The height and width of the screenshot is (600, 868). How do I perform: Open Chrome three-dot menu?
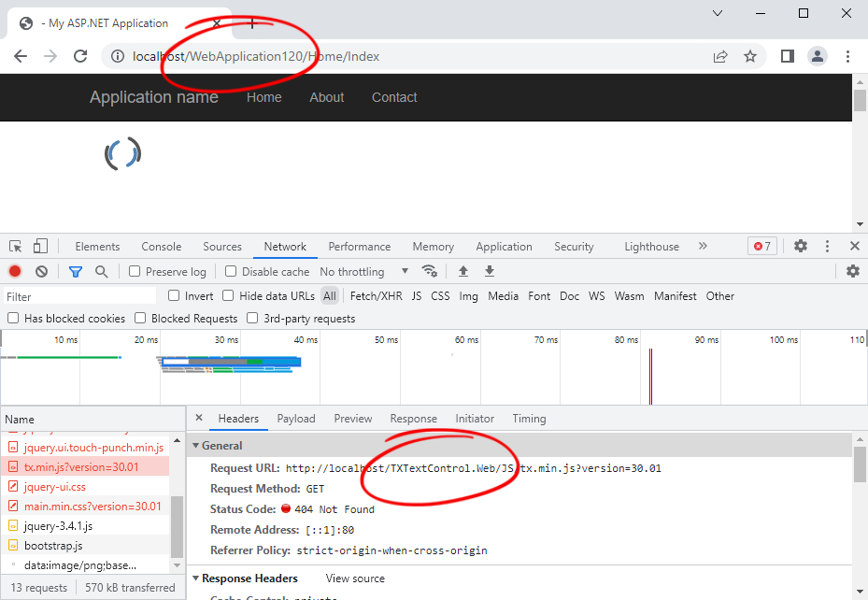coord(847,56)
